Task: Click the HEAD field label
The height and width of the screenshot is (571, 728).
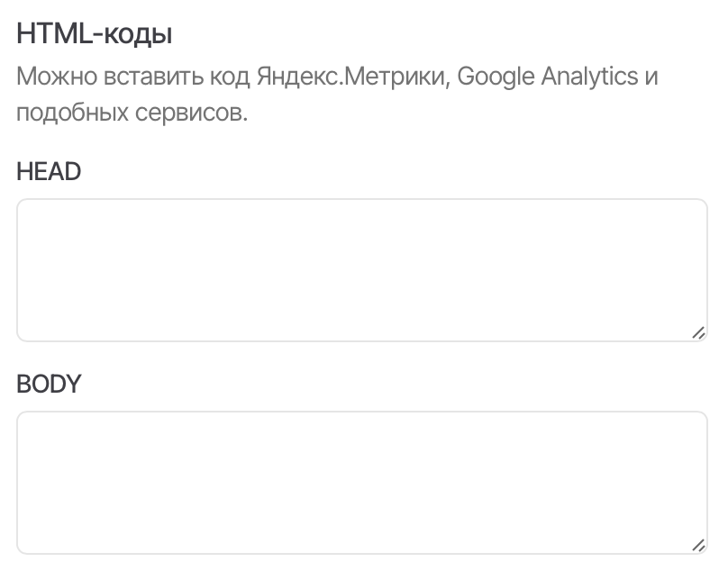Action: (49, 171)
